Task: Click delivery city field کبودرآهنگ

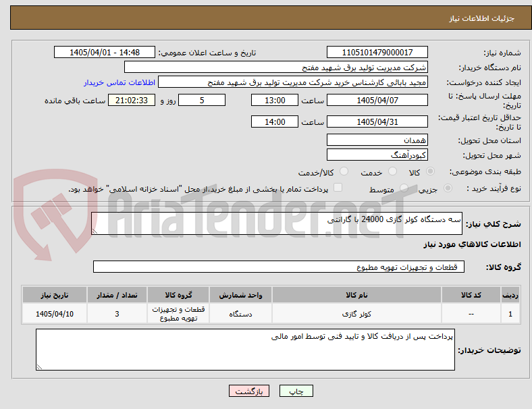Action: point(377,155)
